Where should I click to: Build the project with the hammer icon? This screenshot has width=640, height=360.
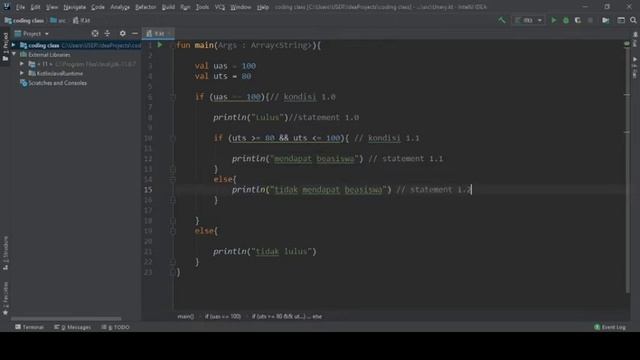pos(501,20)
